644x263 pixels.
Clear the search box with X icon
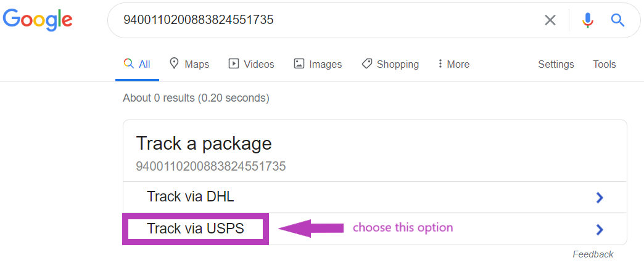point(550,20)
